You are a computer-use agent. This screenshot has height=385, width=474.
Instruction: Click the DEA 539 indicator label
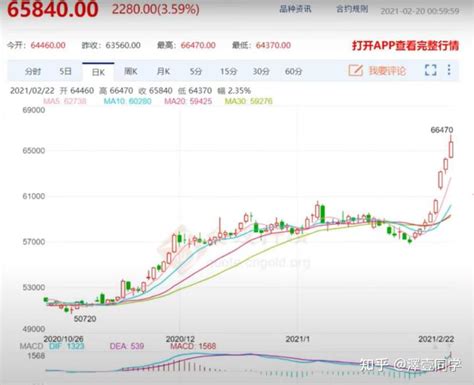(127, 346)
